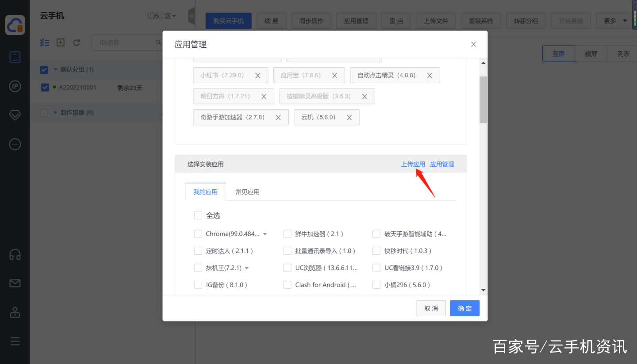Expand the 制作镜像 tree arrow
The height and width of the screenshot is (364, 637).
(x=56, y=112)
